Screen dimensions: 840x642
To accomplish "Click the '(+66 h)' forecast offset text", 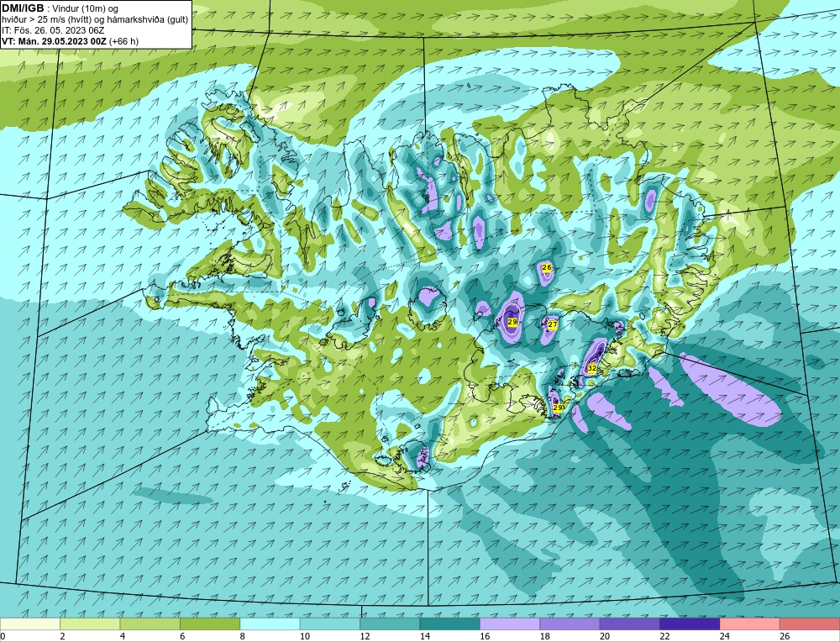I will click(123, 41).
